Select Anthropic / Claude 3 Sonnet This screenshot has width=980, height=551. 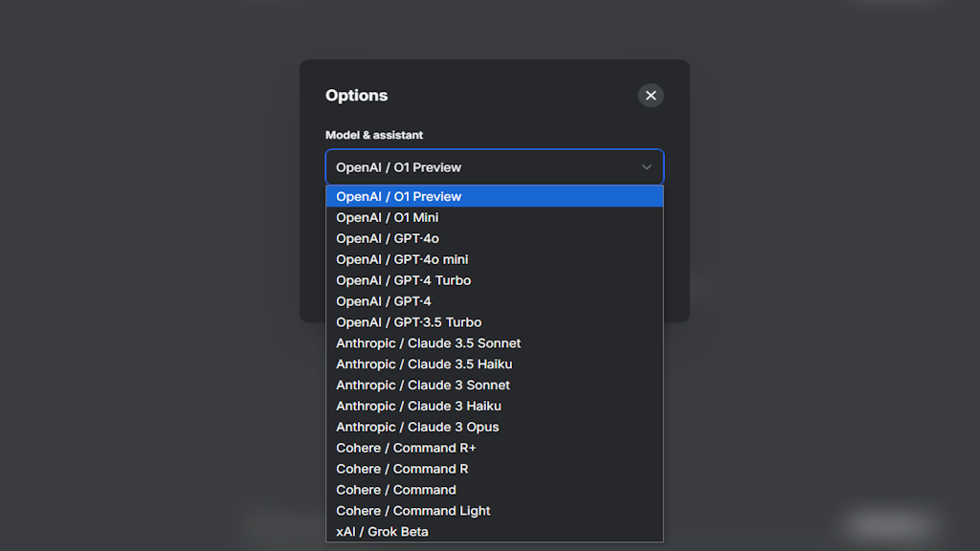[x=495, y=385]
